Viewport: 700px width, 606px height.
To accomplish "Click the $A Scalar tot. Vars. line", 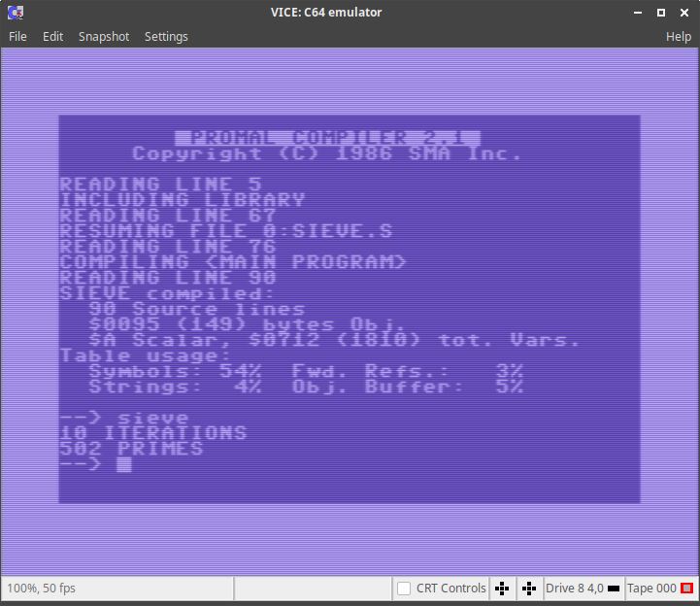I will click(x=334, y=340).
